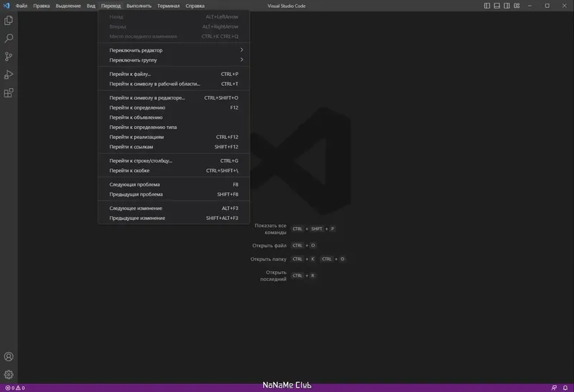574x392 pixels.
Task: Click the Открыть файл hint text
Action: [x=269, y=245]
